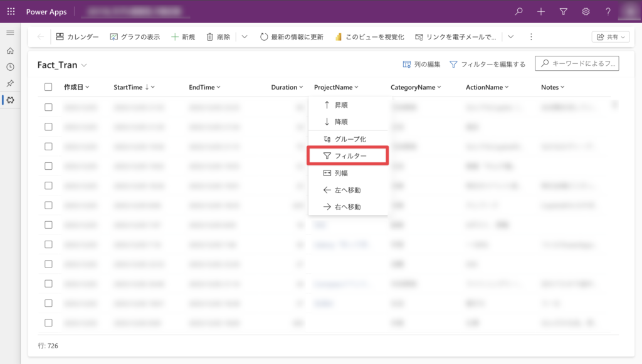Open the settings gear icon

[x=586, y=11]
